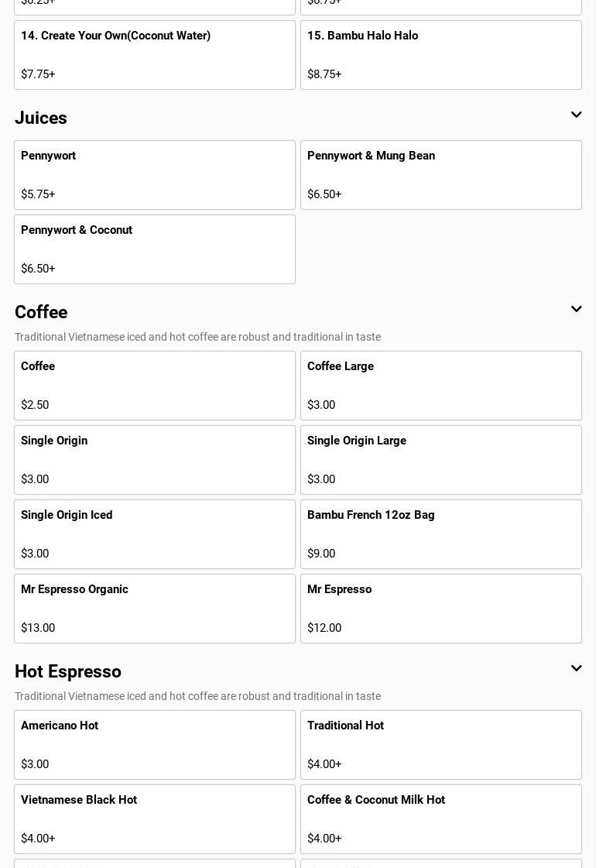Choose Americano Hot
Screen dimensions: 596x868
coord(155,745)
